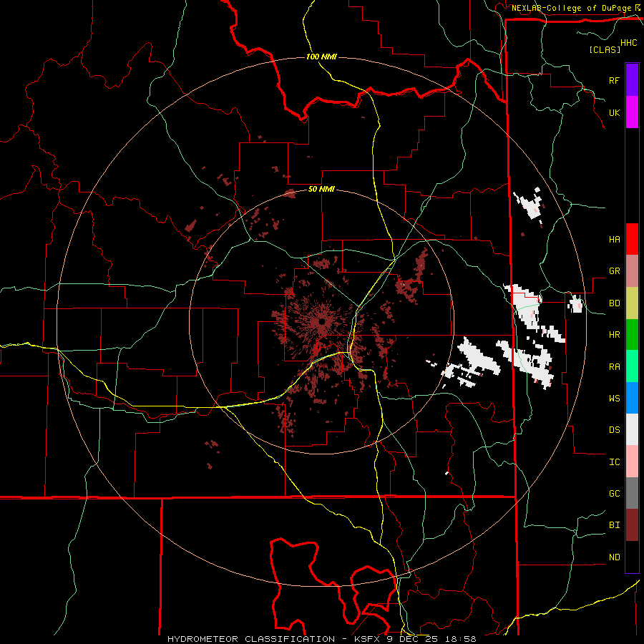Click the UK legend label

[614, 112]
